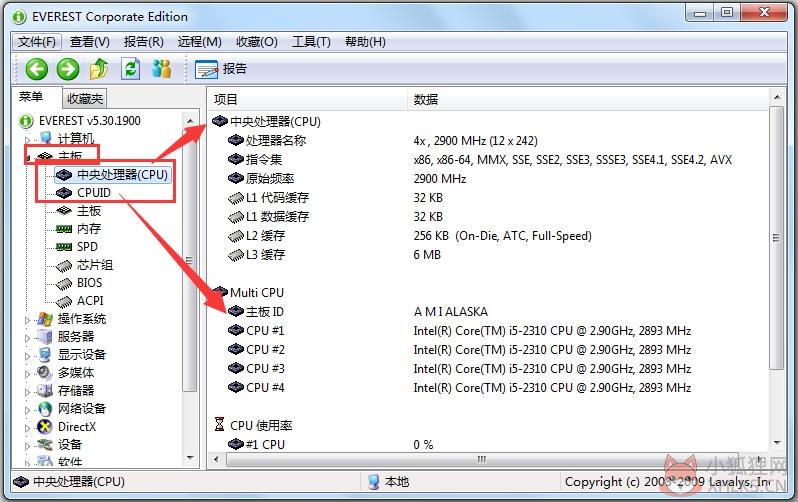
Task: Click the 主板 child item chip icon
Action: [64, 211]
